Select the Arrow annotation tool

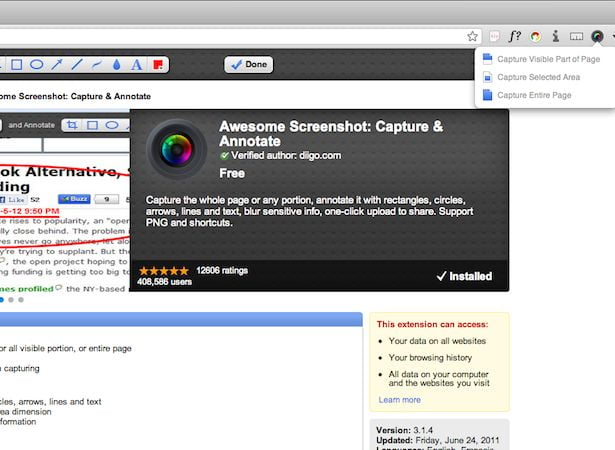57,64
